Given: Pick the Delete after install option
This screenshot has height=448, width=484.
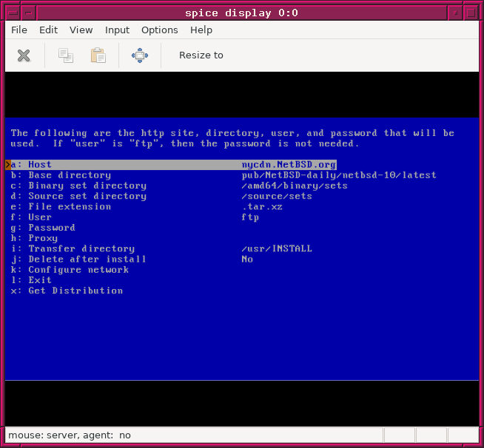Looking at the screenshot, I should (x=87, y=259).
